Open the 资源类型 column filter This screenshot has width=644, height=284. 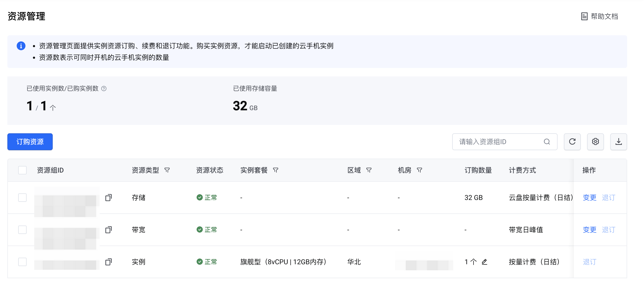[x=167, y=170]
